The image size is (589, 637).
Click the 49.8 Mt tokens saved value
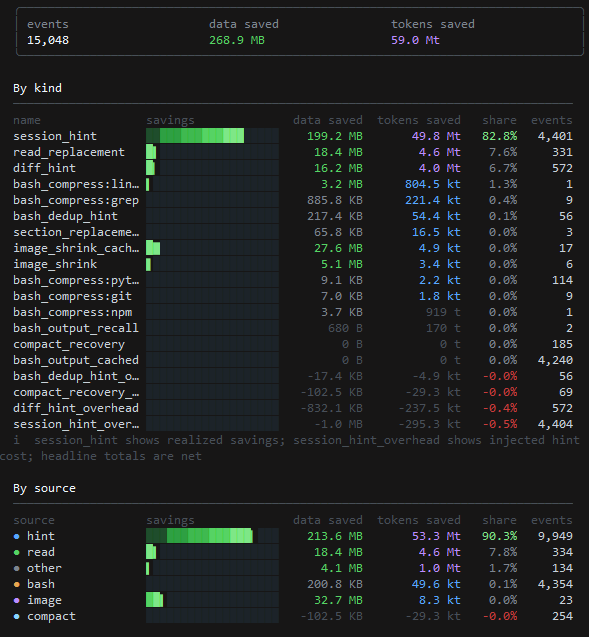coord(436,136)
